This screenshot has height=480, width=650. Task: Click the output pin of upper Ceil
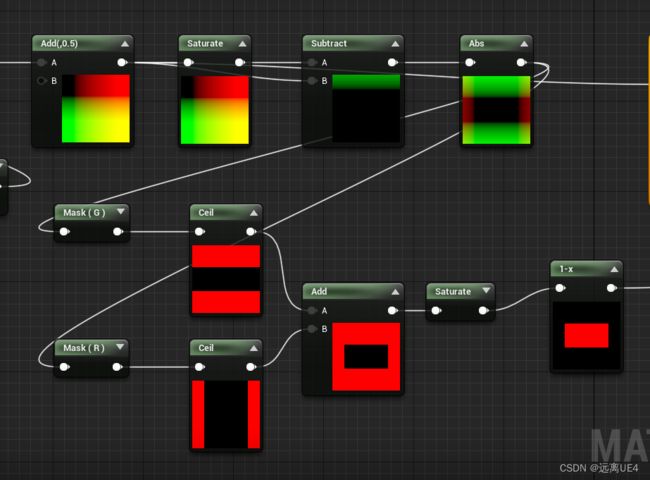click(251, 231)
